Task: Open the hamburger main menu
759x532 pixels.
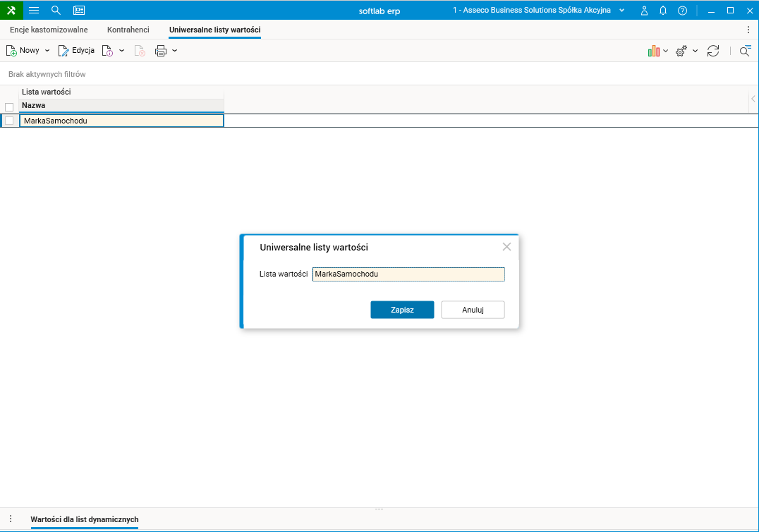Action: [34, 10]
